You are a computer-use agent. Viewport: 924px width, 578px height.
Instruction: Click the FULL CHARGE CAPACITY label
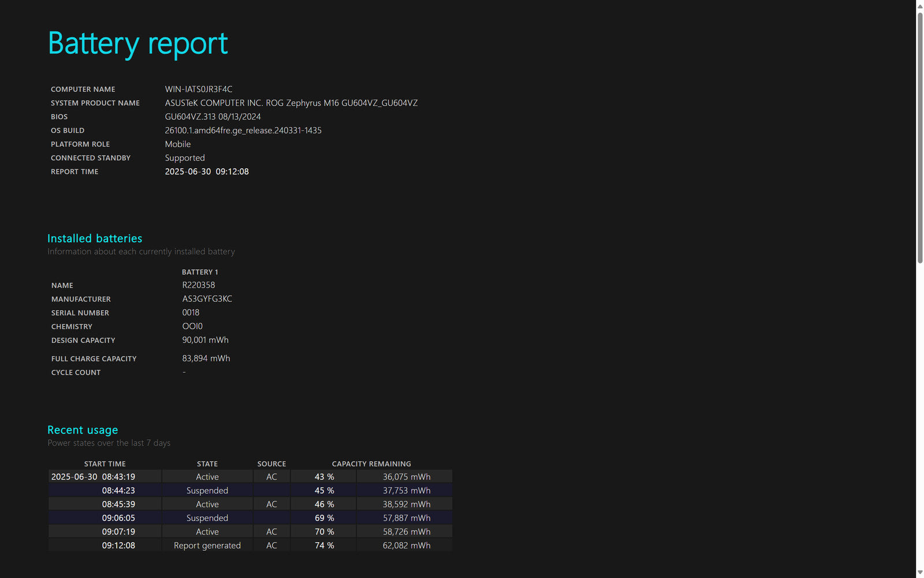(x=94, y=359)
